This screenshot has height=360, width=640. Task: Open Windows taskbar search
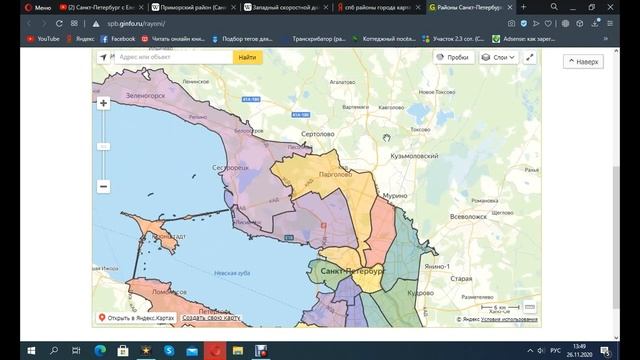click(x=54, y=351)
